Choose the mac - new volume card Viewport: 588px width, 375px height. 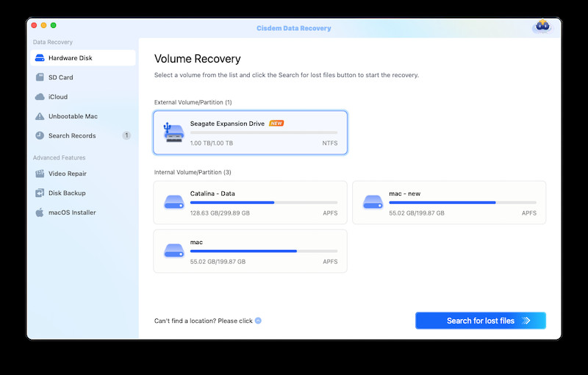pyautogui.click(x=449, y=202)
